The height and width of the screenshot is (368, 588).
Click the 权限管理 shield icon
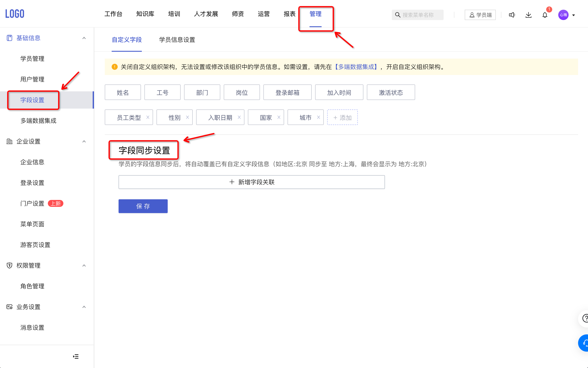coord(9,265)
